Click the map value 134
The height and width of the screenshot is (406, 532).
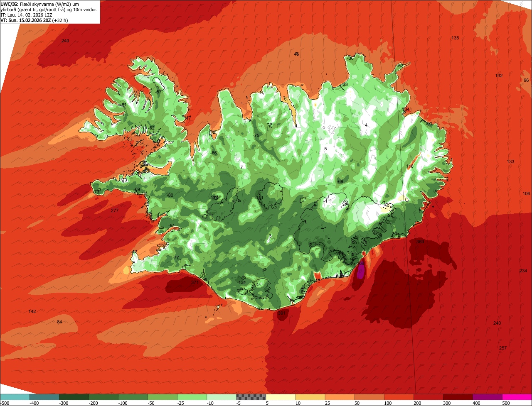pos(406,110)
